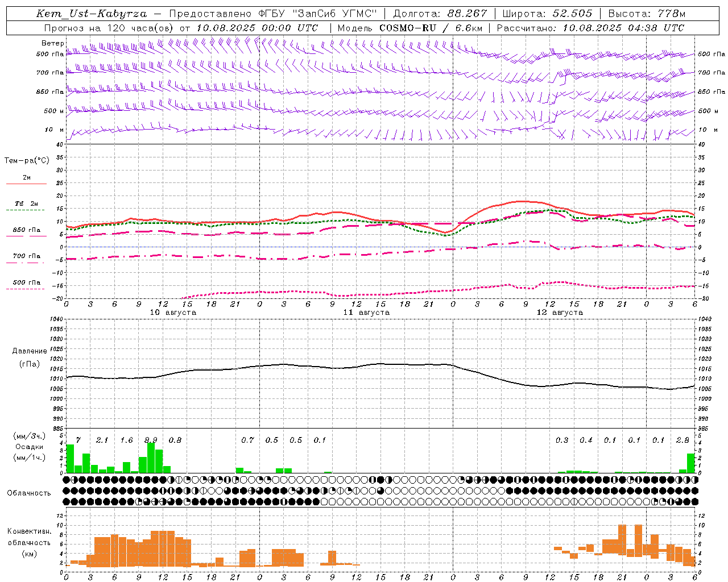Click the Облачность cloudiness label
The image size is (728, 582).
point(29,493)
